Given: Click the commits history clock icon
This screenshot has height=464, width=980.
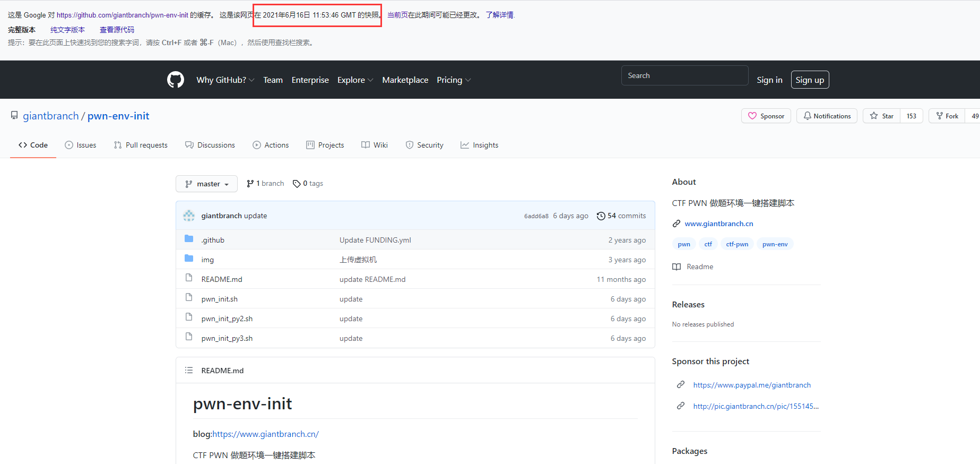Looking at the screenshot, I should click(x=601, y=216).
